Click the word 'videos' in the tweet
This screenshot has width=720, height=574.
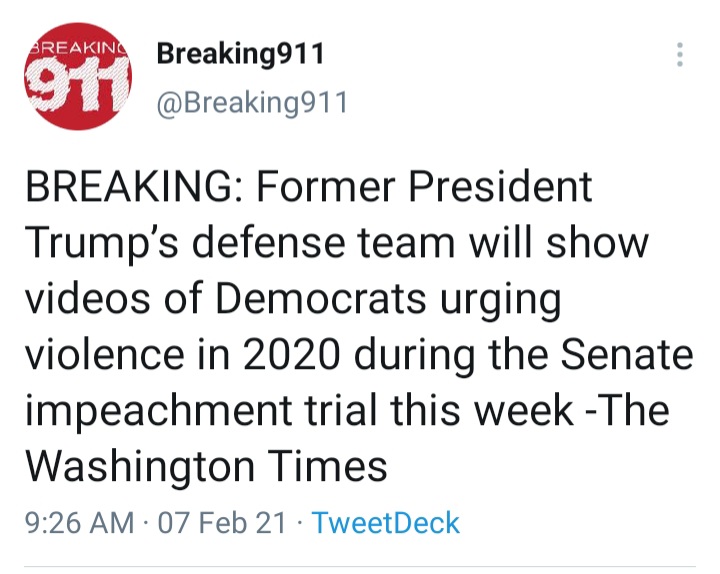(88, 298)
